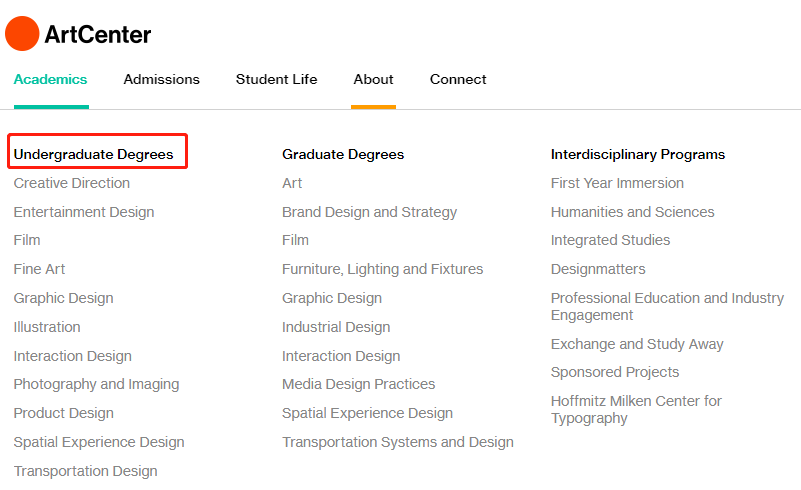801x490 pixels.
Task: Open Media Design Practices graduate program
Action: pos(359,384)
